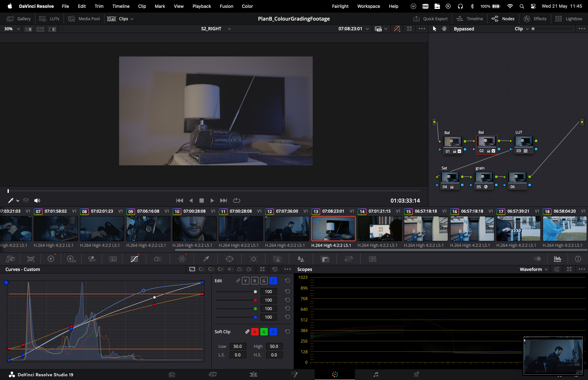Screen dimensions: 588x380
Task: Open the Blur and Sharpen palette
Action: click(x=301, y=259)
